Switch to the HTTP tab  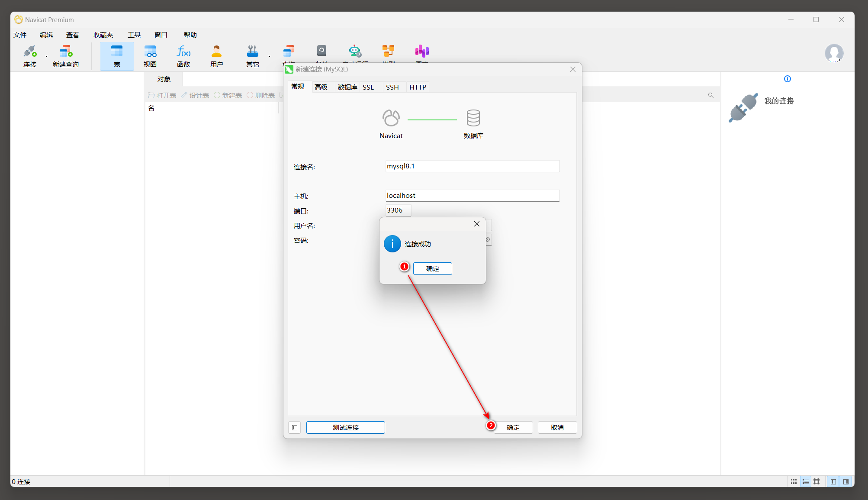pyautogui.click(x=418, y=87)
